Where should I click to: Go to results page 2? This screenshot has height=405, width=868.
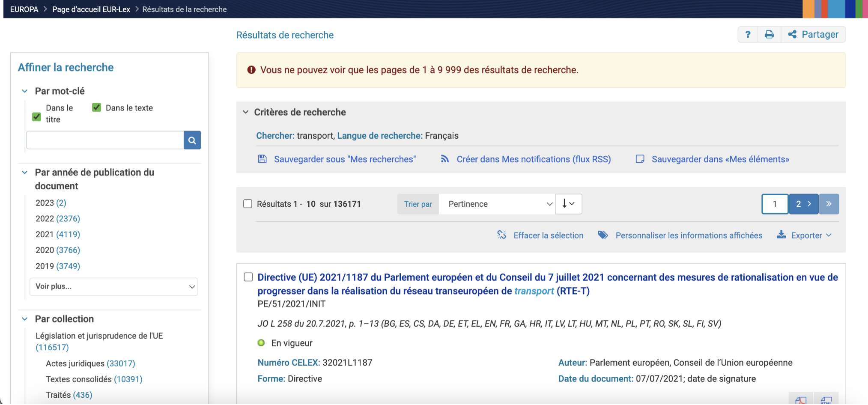tap(803, 204)
